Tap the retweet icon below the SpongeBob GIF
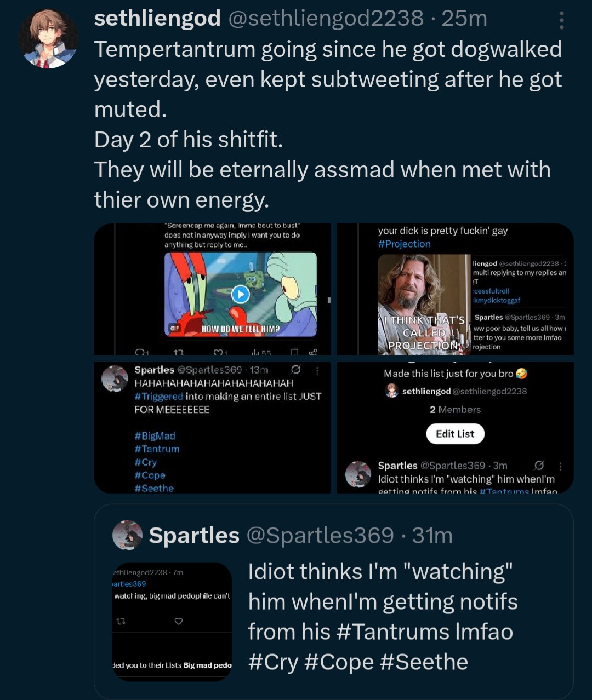Image resolution: width=592 pixels, height=700 pixels. pos(179,353)
